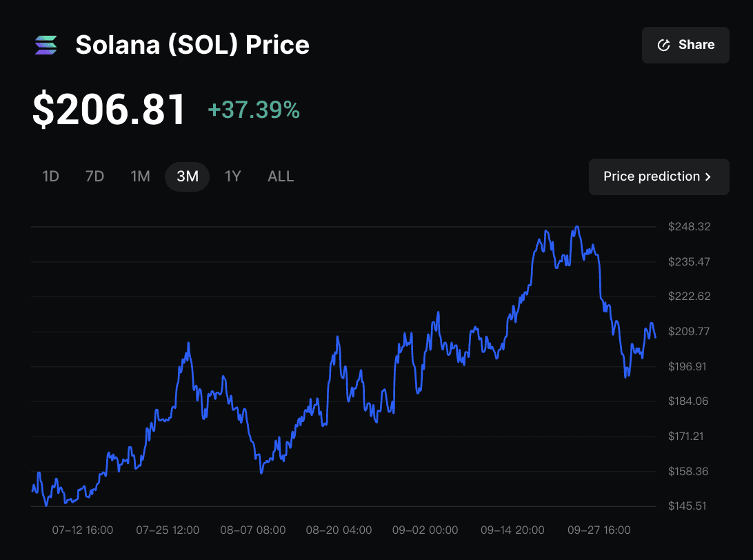This screenshot has width=753, height=560.
Task: Click the Share button
Action: click(685, 44)
